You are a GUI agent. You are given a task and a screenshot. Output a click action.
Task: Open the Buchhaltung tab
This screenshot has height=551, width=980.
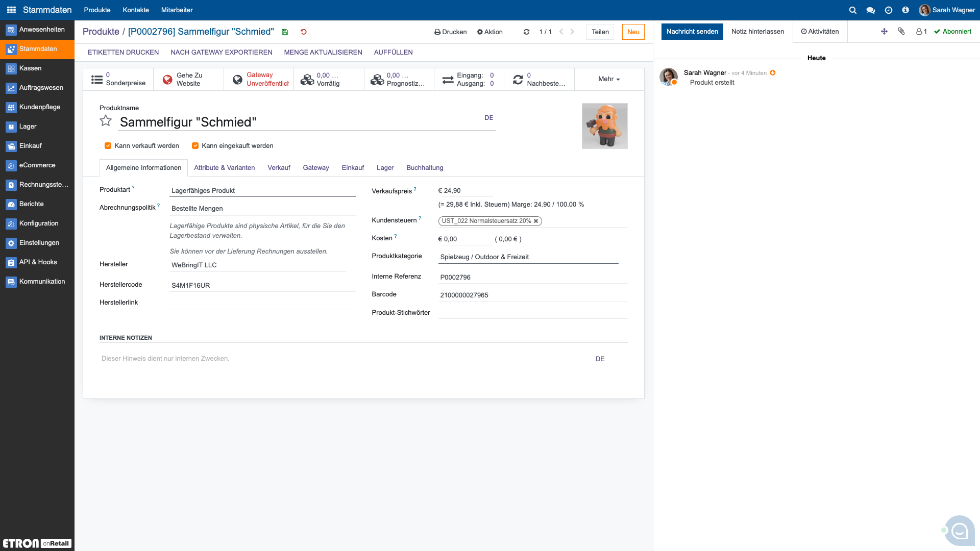coord(425,167)
